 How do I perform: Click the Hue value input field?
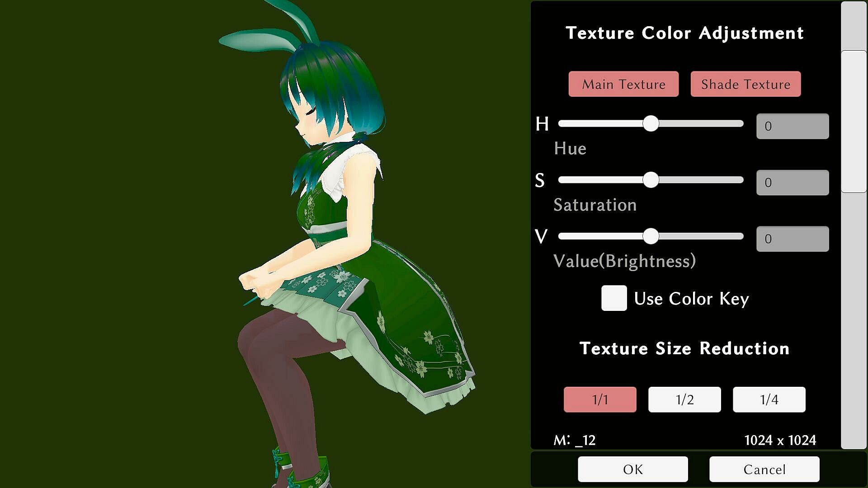click(x=792, y=126)
